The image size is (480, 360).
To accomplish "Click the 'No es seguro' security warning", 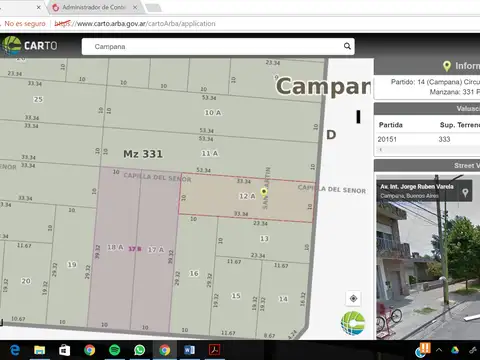I will pos(24,24).
